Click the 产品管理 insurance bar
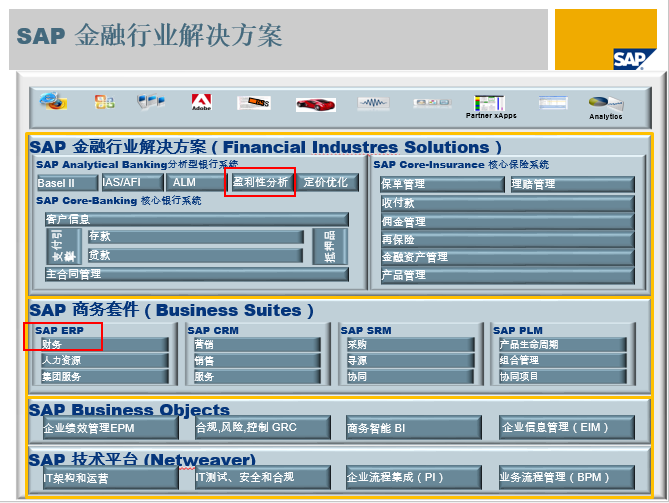 507,276
